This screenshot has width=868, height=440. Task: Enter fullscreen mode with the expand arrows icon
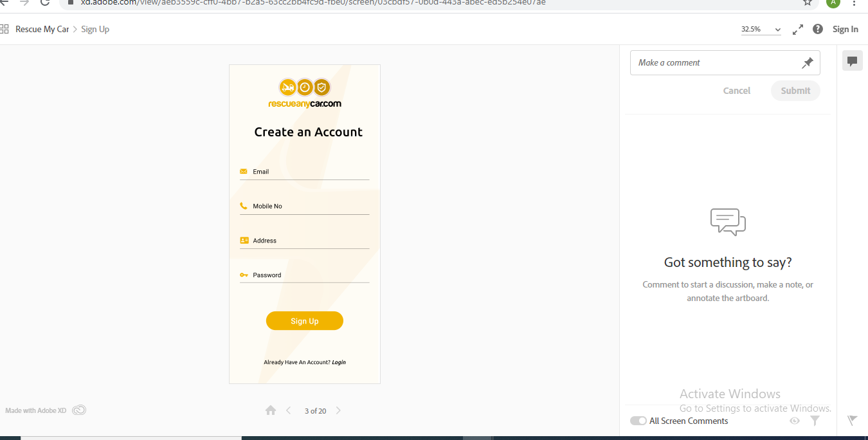[798, 30]
